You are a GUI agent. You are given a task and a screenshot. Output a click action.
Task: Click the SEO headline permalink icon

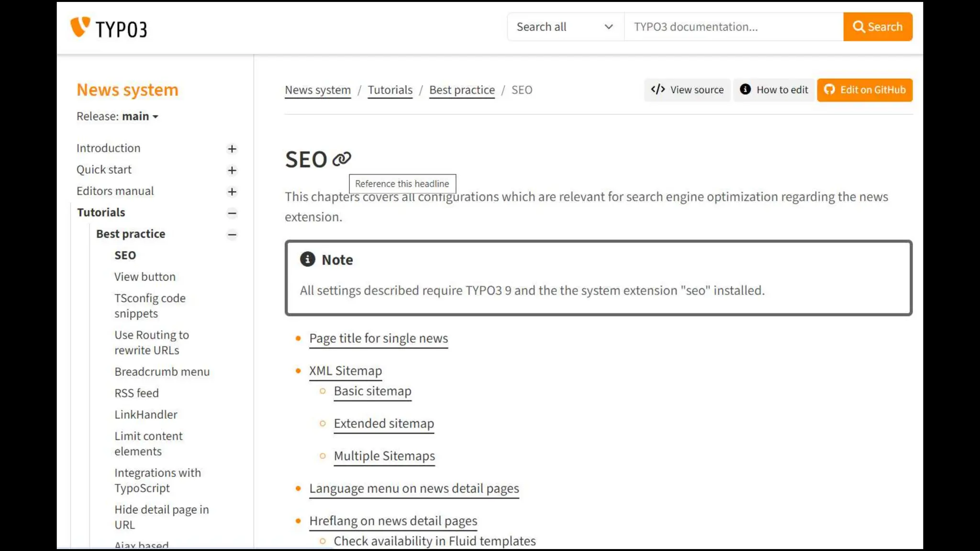(x=342, y=159)
